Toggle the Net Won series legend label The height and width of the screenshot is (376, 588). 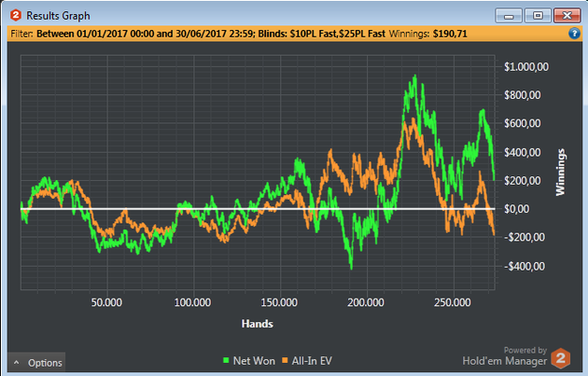pos(253,360)
